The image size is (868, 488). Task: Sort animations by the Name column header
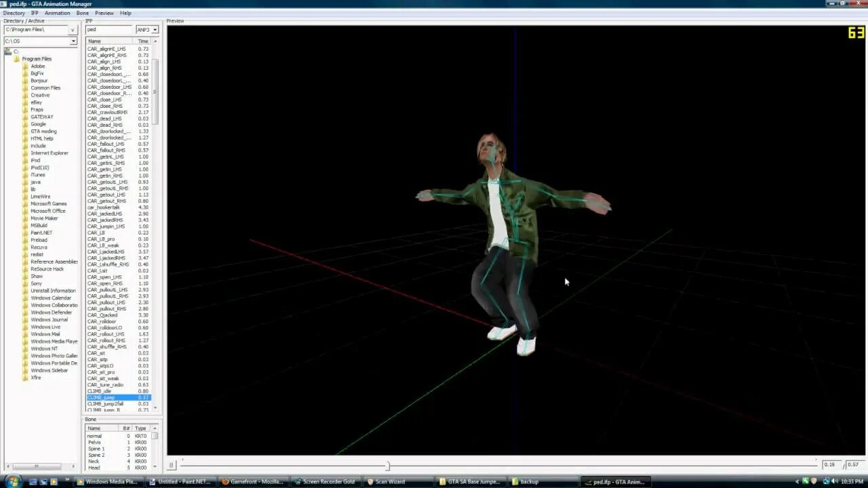(x=111, y=41)
